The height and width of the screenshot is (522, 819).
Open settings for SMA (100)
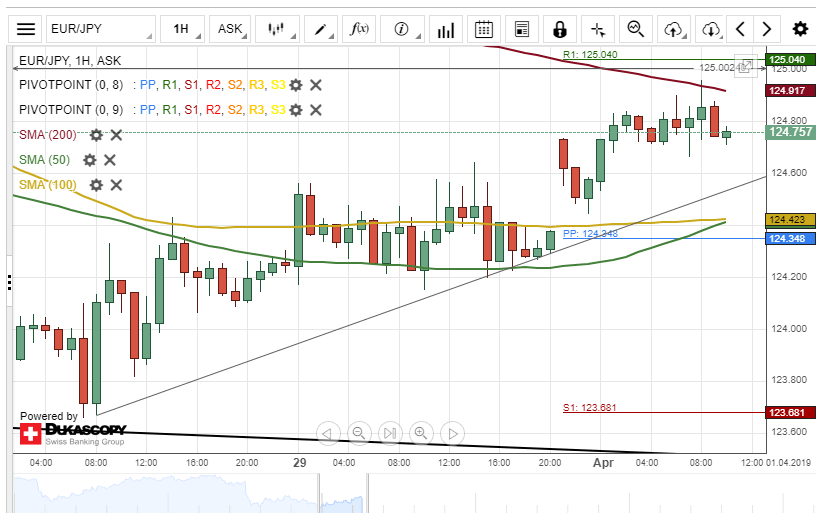tap(96, 185)
